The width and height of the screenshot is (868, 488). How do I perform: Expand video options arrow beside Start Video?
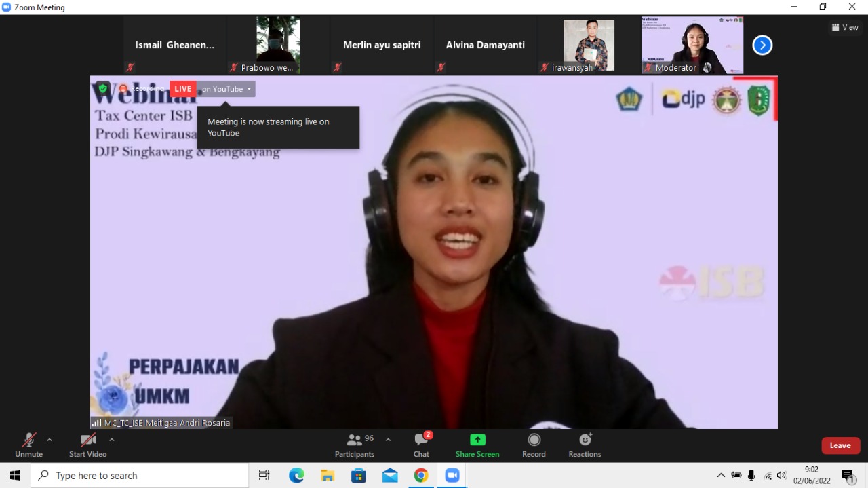point(112,440)
